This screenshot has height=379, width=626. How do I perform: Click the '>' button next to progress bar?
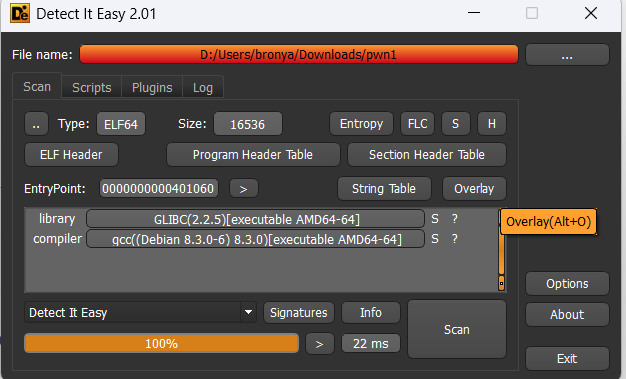click(x=319, y=344)
